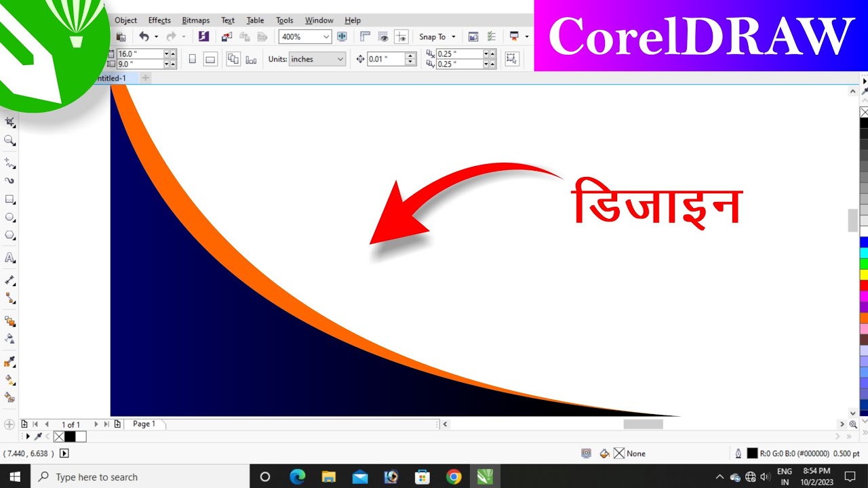The image size is (868, 488).
Task: Open Chrome from the taskbar
Action: point(454,477)
